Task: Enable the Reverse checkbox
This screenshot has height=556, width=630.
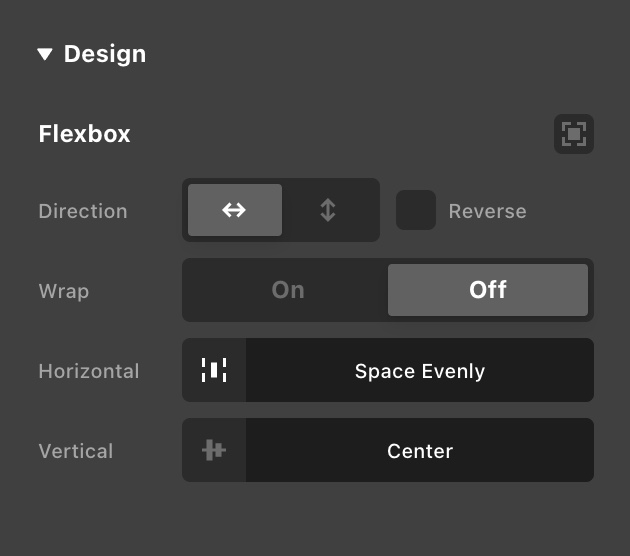Action: [x=416, y=210]
